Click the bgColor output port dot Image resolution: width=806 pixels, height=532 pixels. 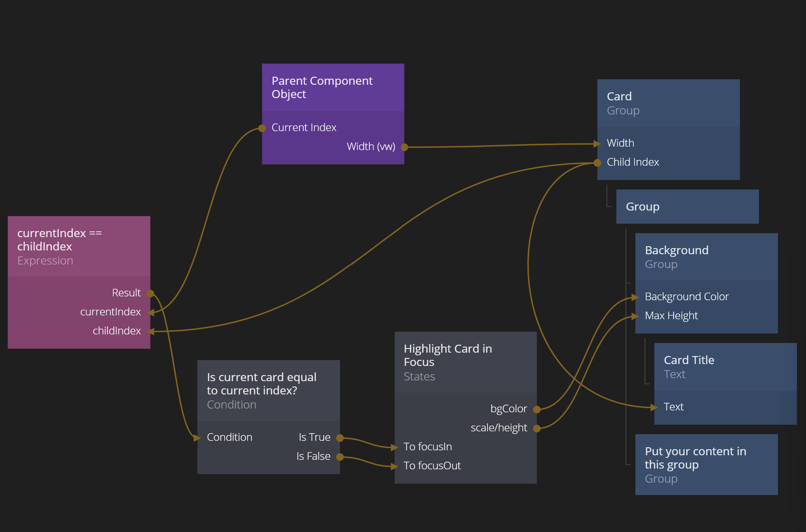537,410
